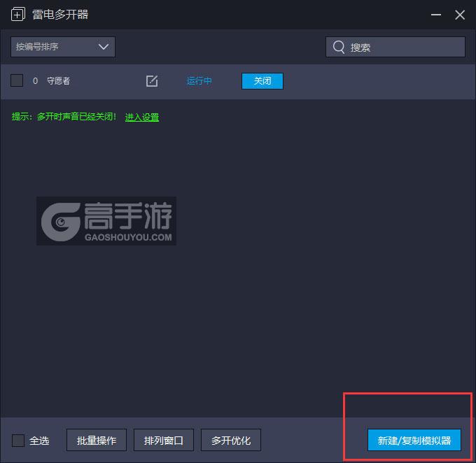
Task: Click the 多开优化 button
Action: (231, 440)
